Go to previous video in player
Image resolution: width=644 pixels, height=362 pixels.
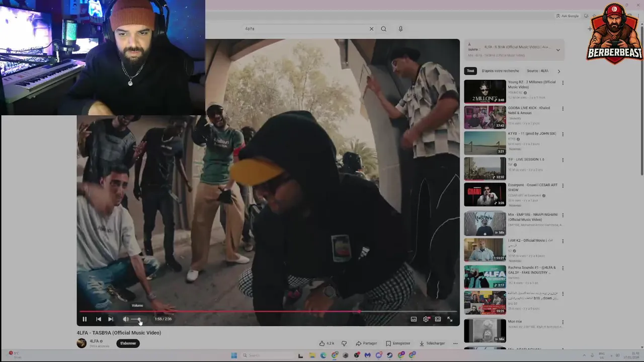[x=99, y=319]
